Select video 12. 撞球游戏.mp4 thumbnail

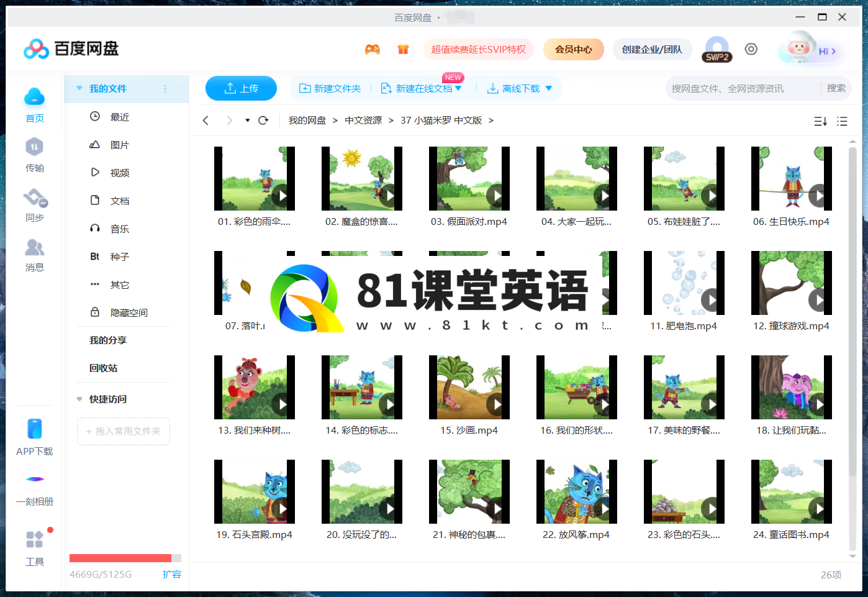[792, 283]
